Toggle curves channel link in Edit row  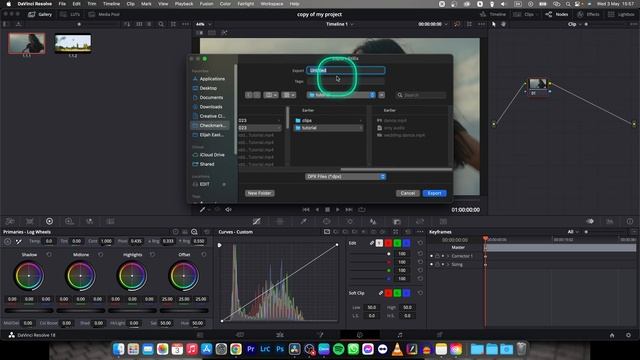tap(371, 243)
